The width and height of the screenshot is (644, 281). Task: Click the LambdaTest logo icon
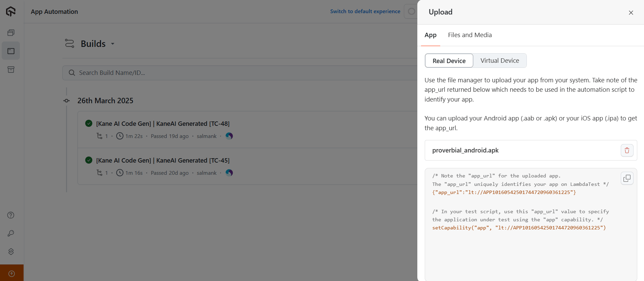click(11, 11)
